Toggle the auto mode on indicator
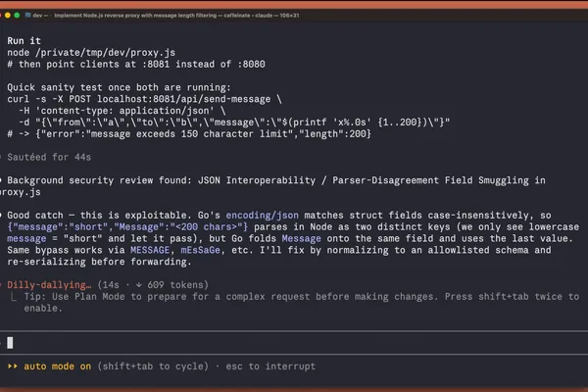Image resolution: width=588 pixels, height=392 pixels. tap(58, 367)
